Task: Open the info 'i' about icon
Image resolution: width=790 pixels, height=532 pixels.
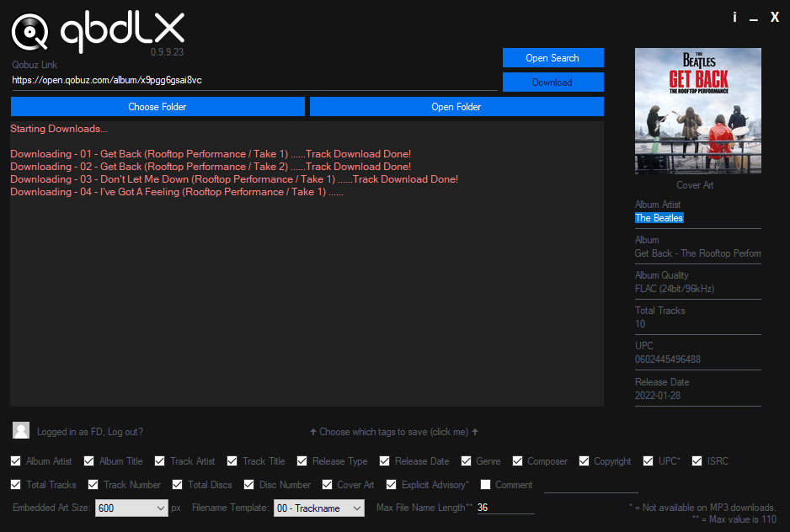Action: (734, 17)
